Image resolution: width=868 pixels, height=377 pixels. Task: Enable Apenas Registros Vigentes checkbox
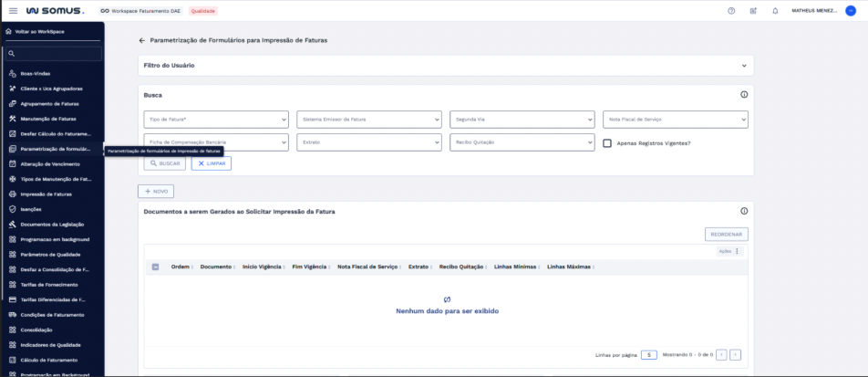click(x=607, y=142)
